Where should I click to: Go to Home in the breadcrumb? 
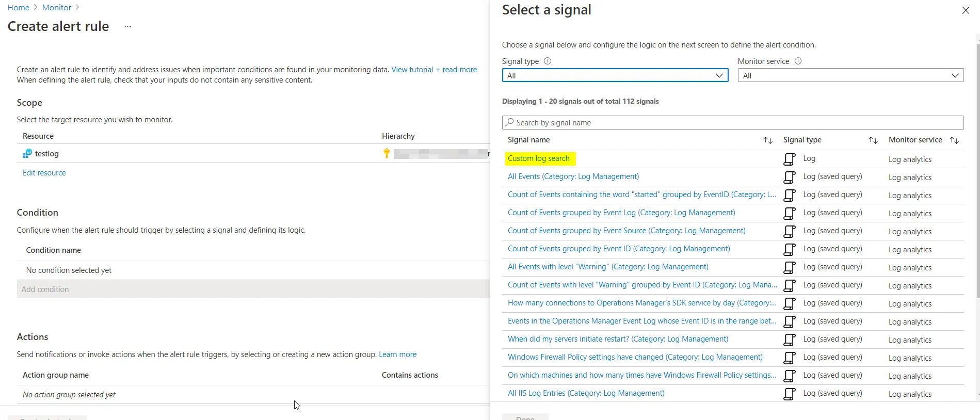[18, 8]
